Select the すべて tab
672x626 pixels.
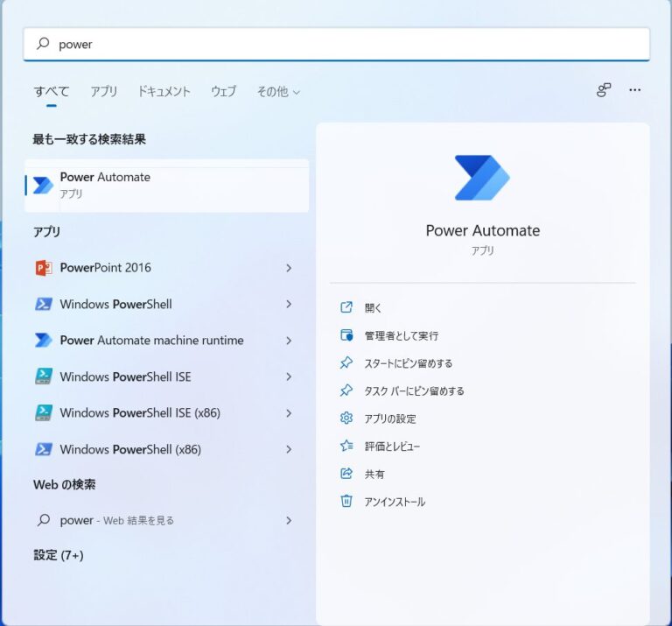[x=52, y=91]
